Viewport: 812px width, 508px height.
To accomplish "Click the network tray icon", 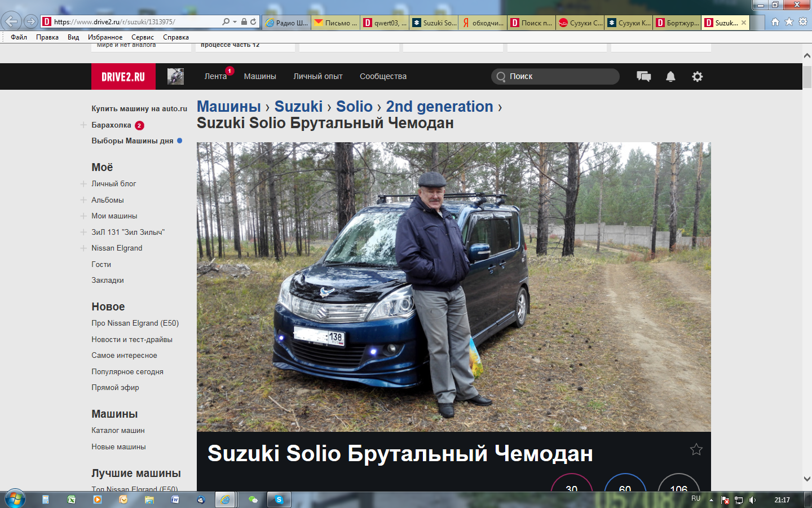I will pos(739,500).
